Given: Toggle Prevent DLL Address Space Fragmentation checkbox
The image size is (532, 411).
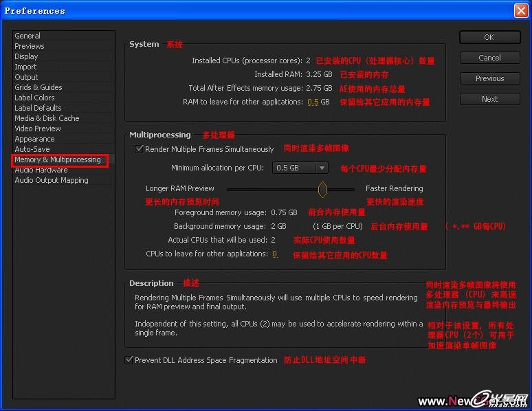Looking at the screenshot, I should click(129, 359).
